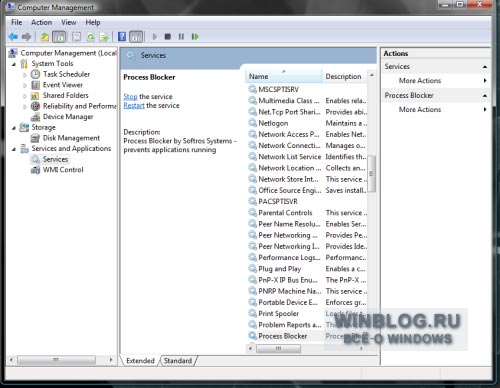Screen dimensions: 500x388
Task: Select the MSCSPTISRV service row
Action: (307, 89)
